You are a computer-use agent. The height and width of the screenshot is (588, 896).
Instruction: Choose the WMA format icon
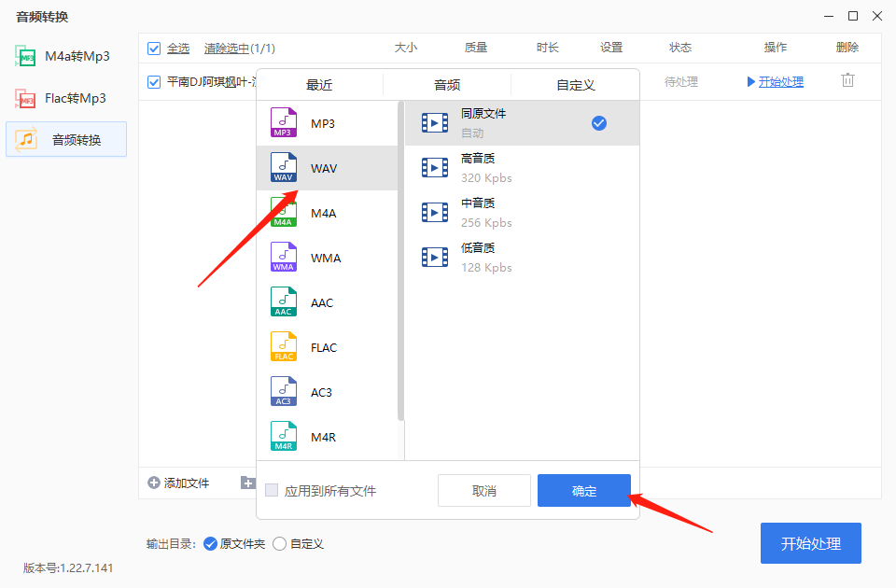point(284,258)
